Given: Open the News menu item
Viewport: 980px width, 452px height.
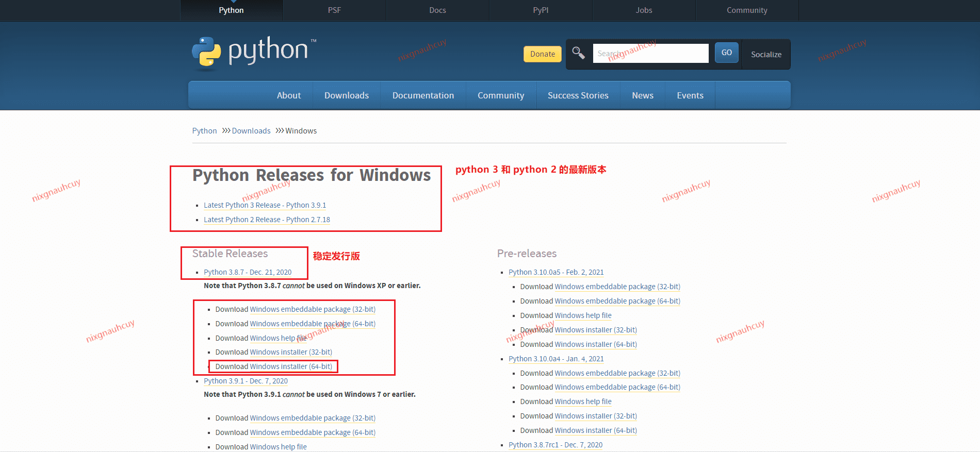Looking at the screenshot, I should [x=643, y=95].
